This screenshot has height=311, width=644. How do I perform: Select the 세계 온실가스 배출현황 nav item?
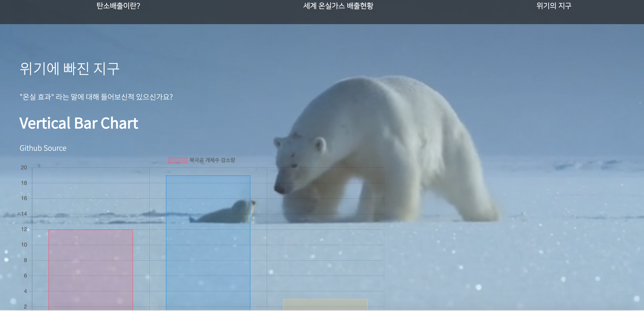(x=338, y=6)
